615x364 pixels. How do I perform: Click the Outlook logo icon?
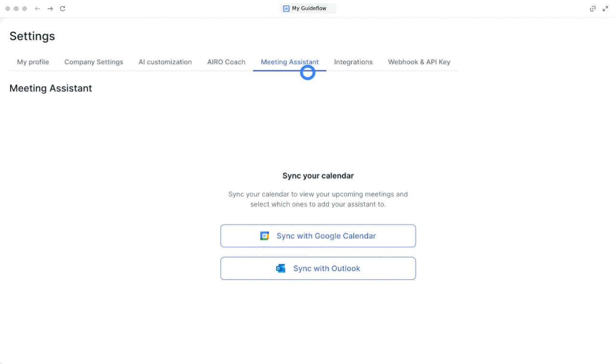coord(281,269)
